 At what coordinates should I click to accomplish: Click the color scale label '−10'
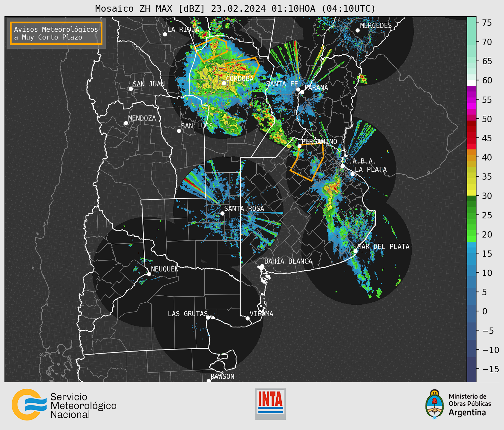pos(490,350)
